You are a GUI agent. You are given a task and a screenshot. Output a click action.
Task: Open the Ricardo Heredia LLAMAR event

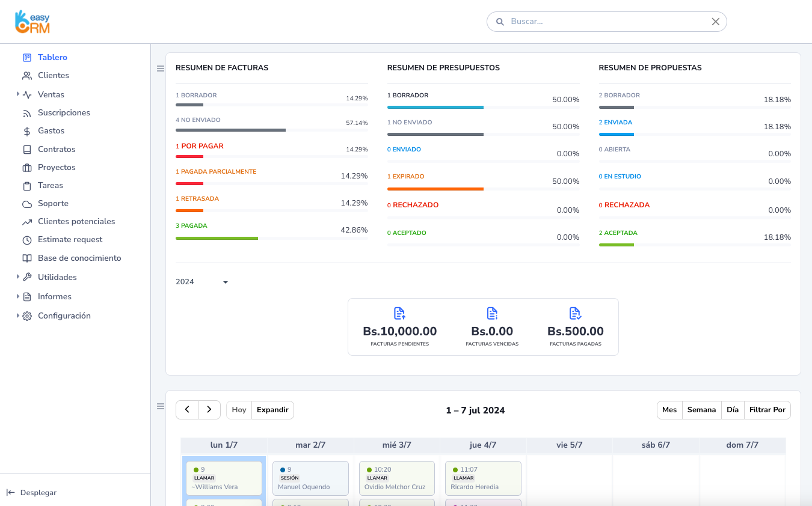(483, 478)
